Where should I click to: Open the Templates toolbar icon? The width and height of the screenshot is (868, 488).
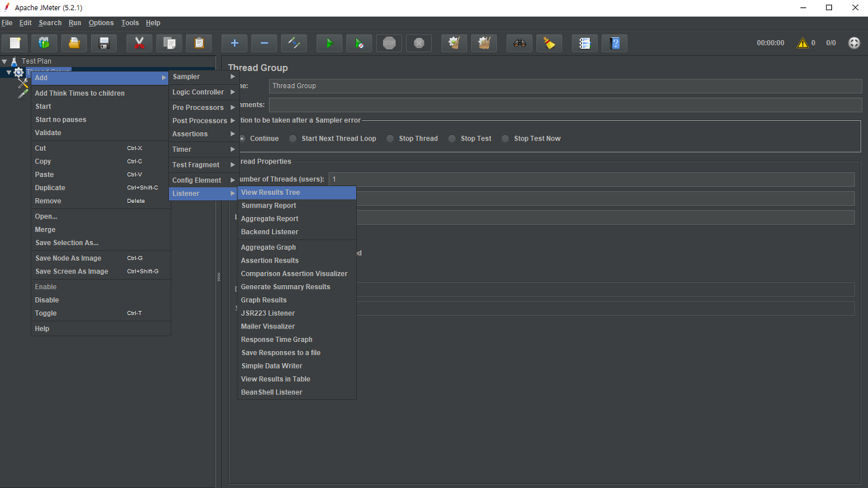(44, 43)
